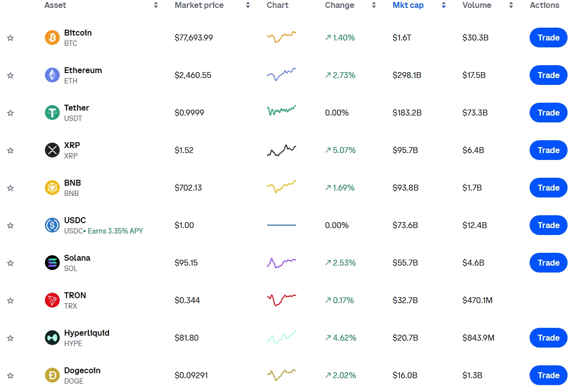The image size is (575, 392).
Task: Toggle the watchlist star for Dogecoin
Action: 10,376
